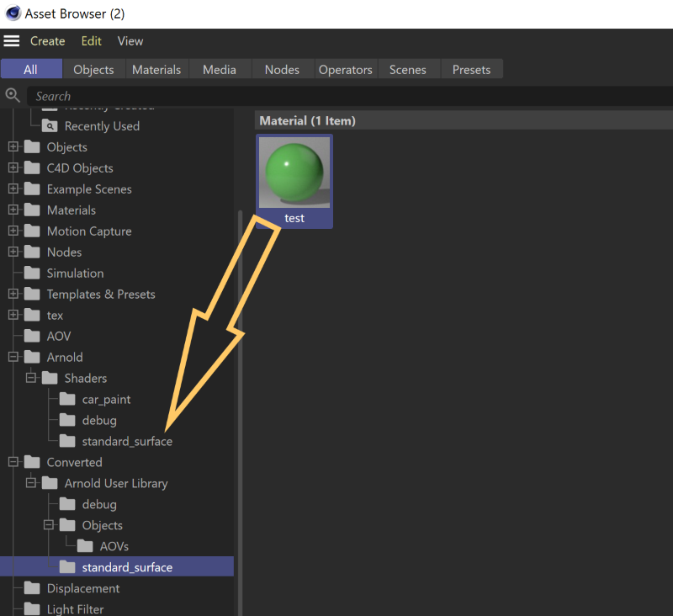Expand the Objects folder

[x=13, y=146]
